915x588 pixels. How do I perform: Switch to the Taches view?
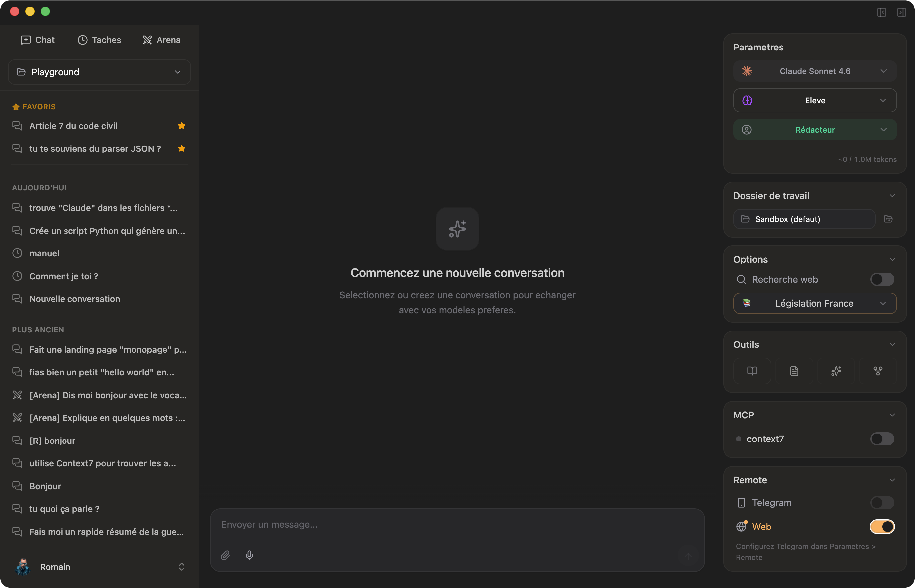pos(99,39)
